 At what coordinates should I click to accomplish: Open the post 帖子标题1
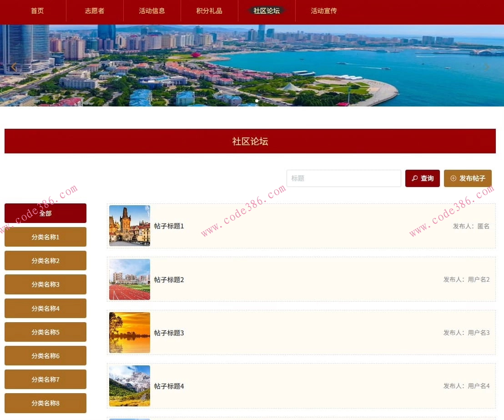[169, 226]
